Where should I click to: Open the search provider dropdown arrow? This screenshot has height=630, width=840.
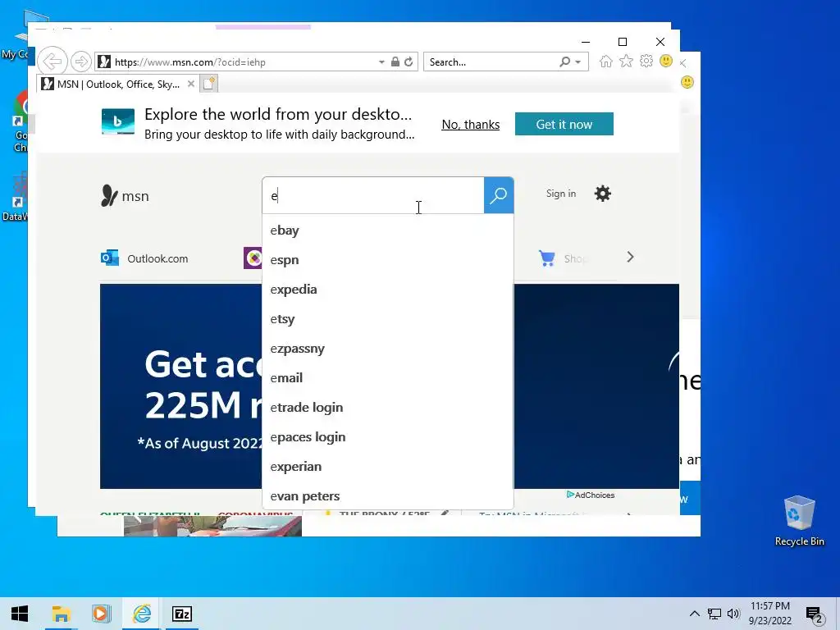point(578,62)
